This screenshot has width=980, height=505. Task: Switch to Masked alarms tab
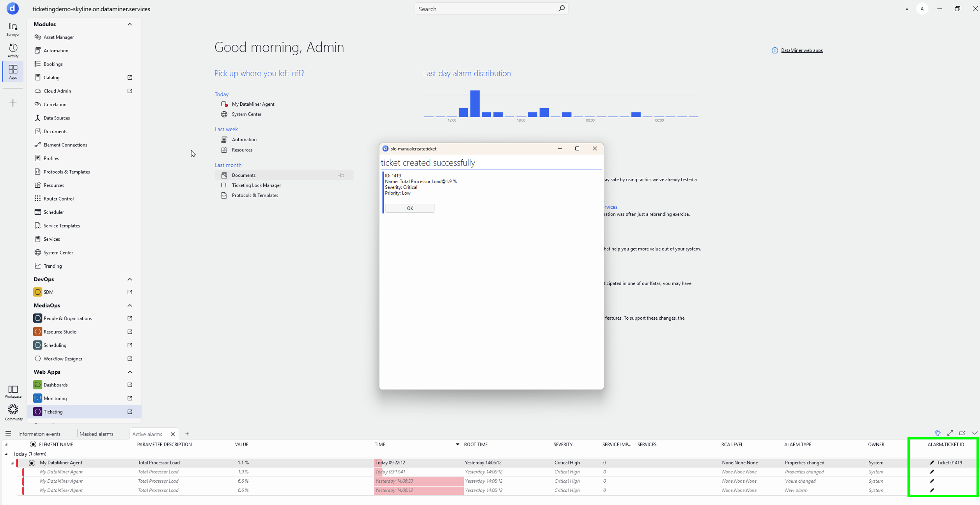96,434
